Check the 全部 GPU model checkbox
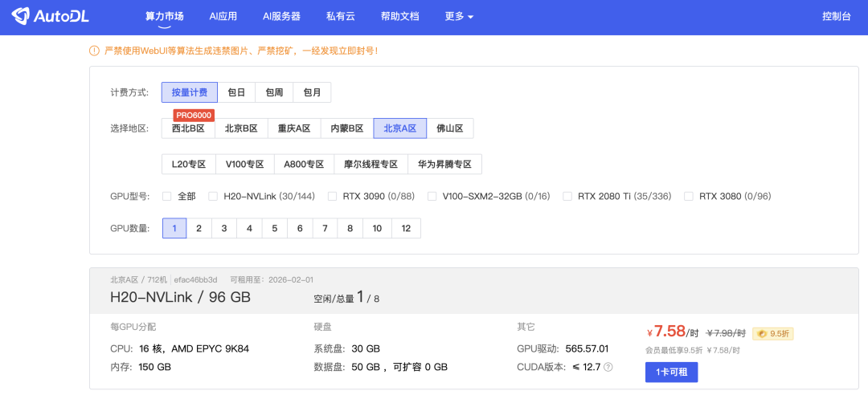Screen dimensions: 868x395 (167, 196)
